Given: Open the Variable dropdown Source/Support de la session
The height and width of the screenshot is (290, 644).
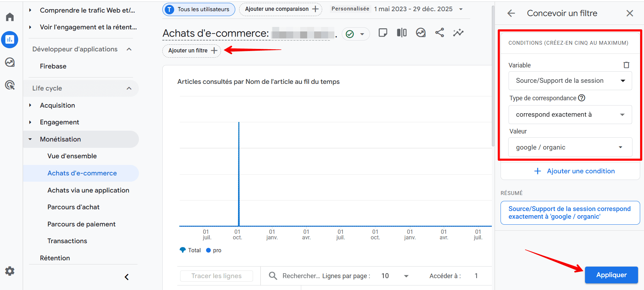Looking at the screenshot, I should click(x=570, y=81).
